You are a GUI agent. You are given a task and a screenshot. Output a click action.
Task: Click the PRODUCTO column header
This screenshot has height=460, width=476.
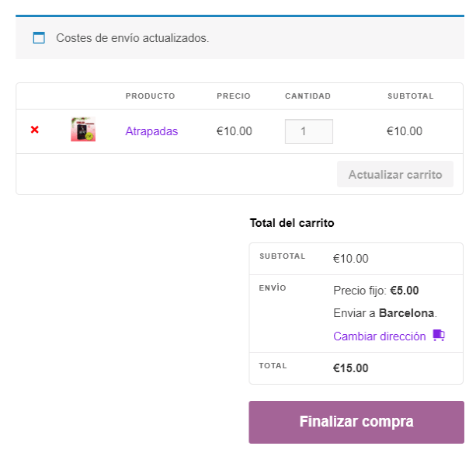(x=151, y=96)
